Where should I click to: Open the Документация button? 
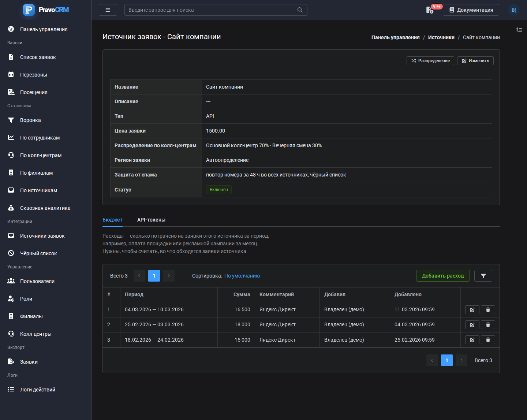[471, 10]
